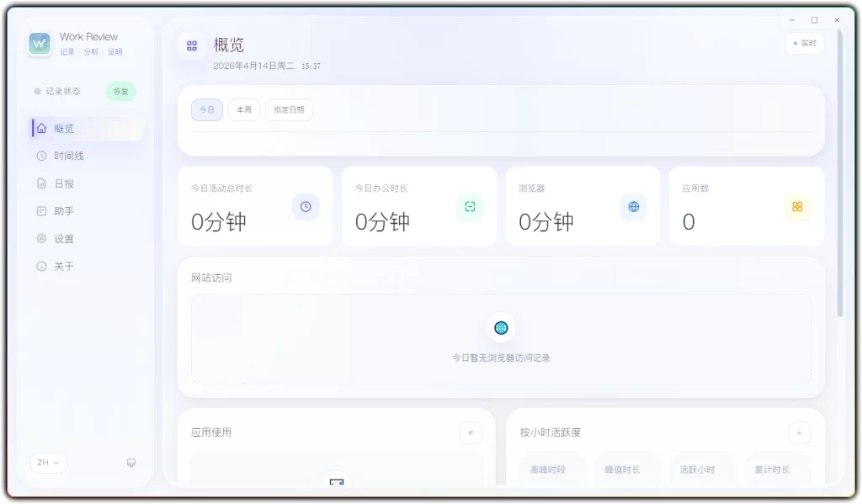The height and width of the screenshot is (504, 862).
Task: Select the 日报 daily report icon
Action: click(x=41, y=183)
